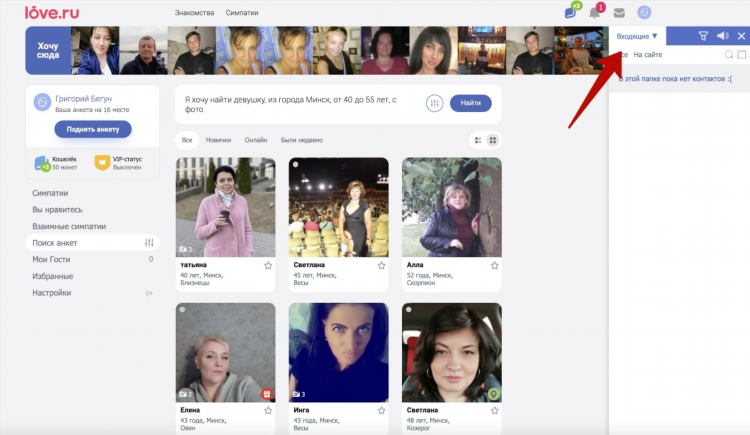Image resolution: width=750 pixels, height=435 pixels.
Task: Open the envelope mail icon in header
Action: (619, 13)
